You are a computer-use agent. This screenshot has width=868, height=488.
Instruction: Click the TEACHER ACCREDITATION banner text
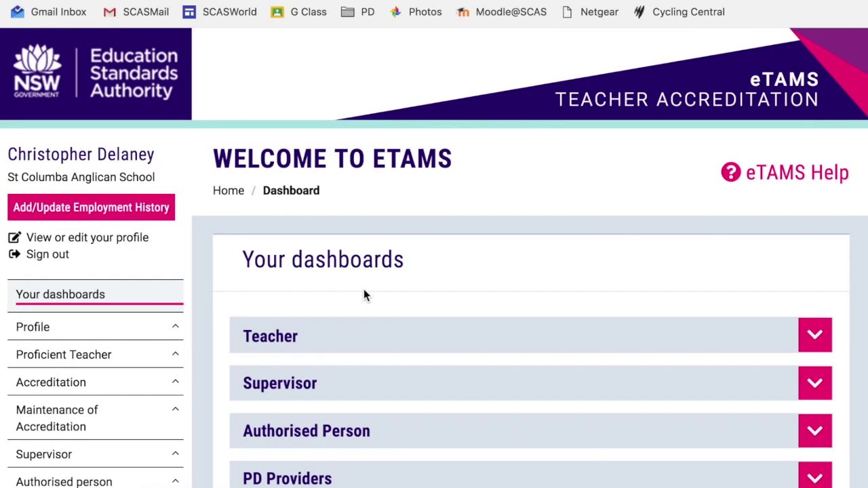click(x=686, y=100)
